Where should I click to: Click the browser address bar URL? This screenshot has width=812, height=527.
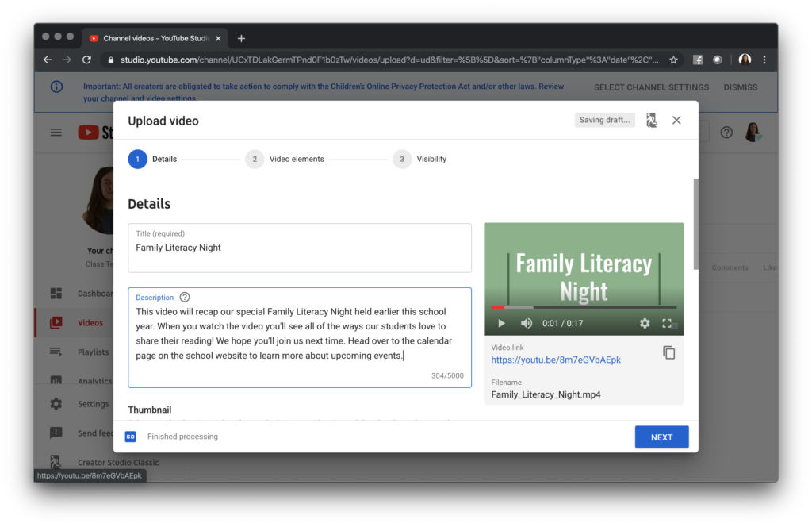[x=389, y=60]
